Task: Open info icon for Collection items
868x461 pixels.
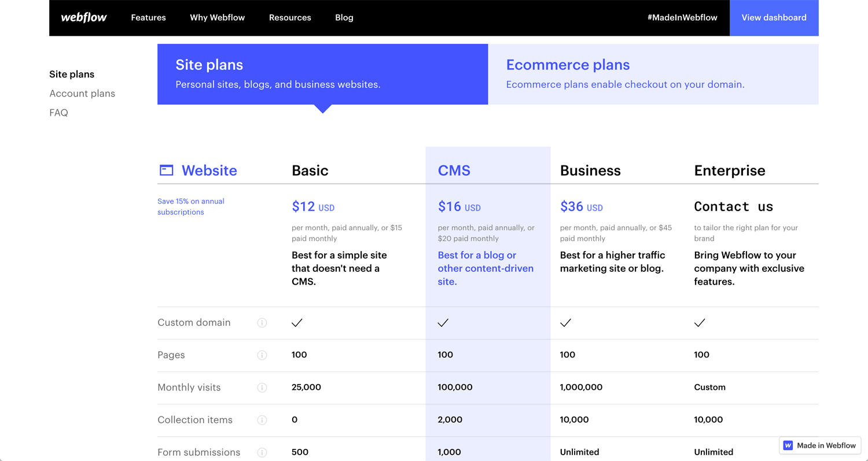Action: (x=262, y=420)
